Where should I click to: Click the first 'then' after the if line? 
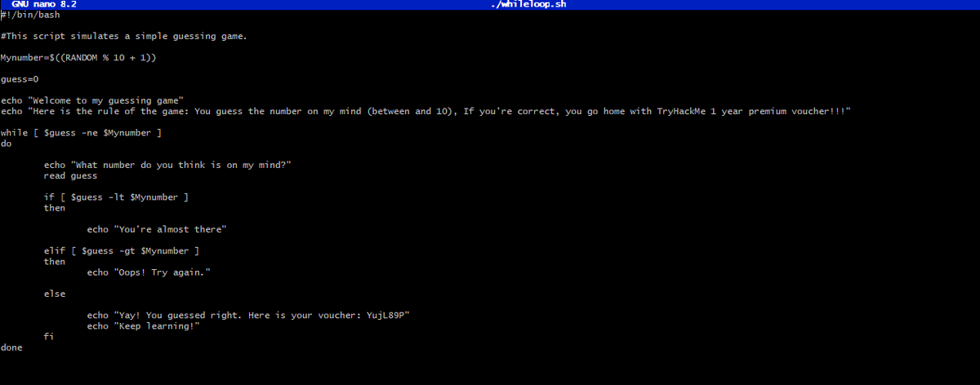click(55, 208)
